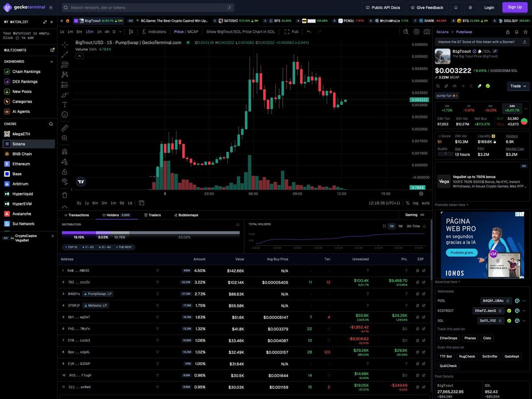This screenshot has height=399, width=532.
Task: Click Give Feedback button
Action: tap(426, 8)
